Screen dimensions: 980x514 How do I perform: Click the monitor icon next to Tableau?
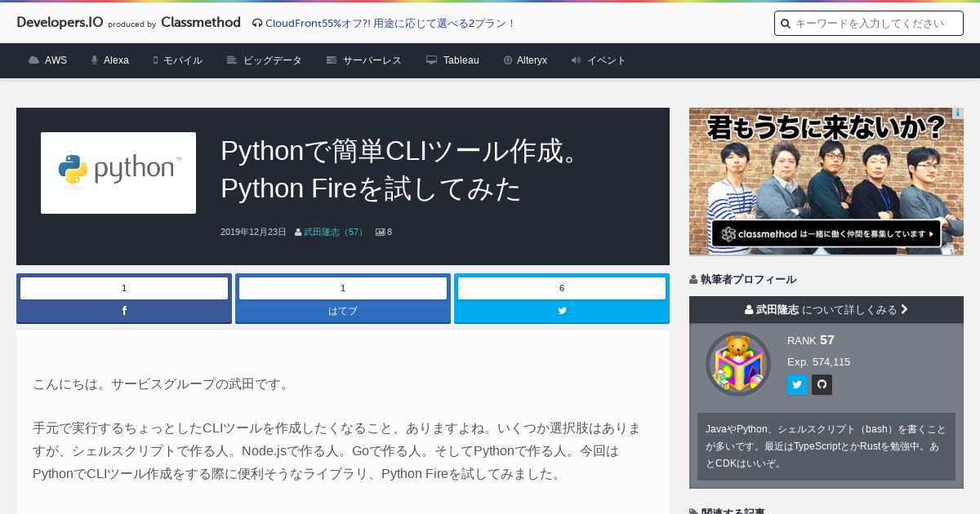click(x=432, y=60)
